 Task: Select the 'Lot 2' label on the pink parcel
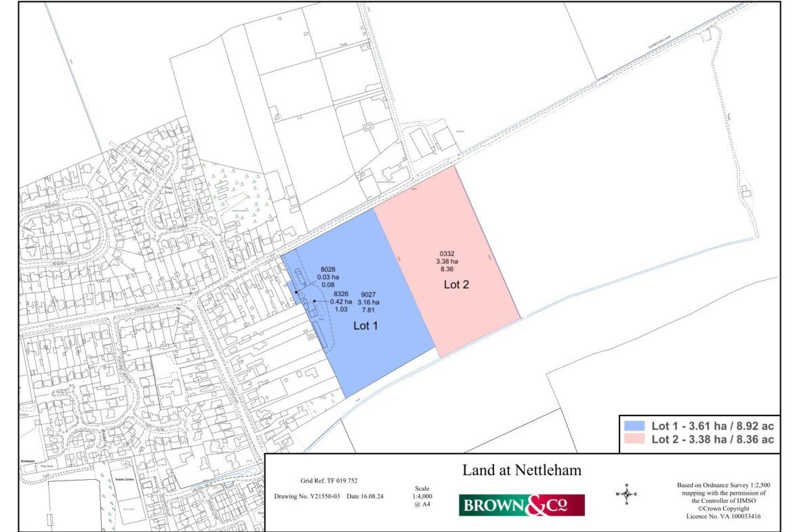coord(456,285)
